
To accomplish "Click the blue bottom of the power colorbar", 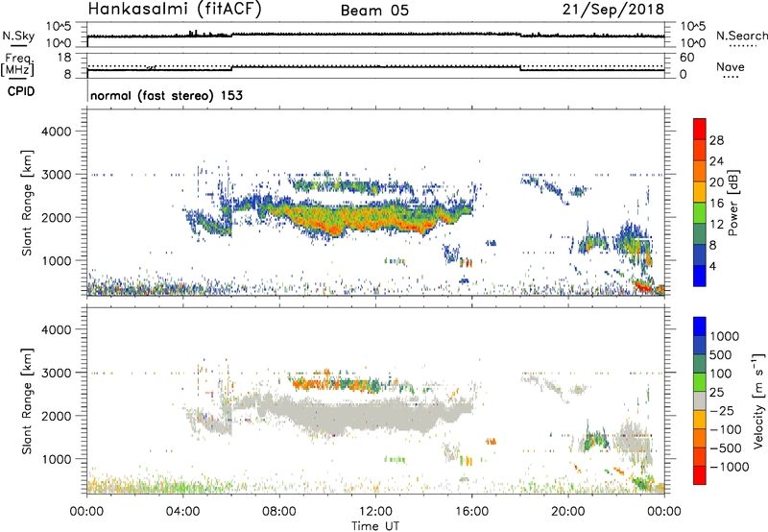I will pyautogui.click(x=700, y=276).
